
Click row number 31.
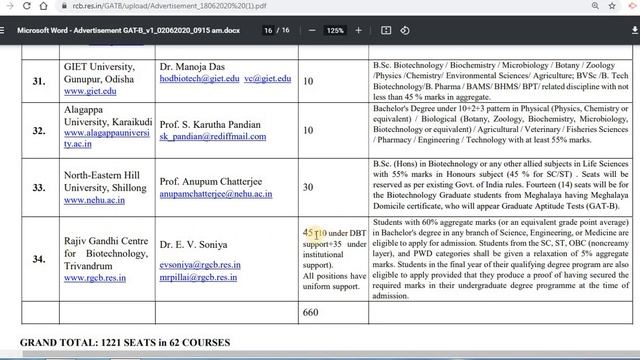39,81
